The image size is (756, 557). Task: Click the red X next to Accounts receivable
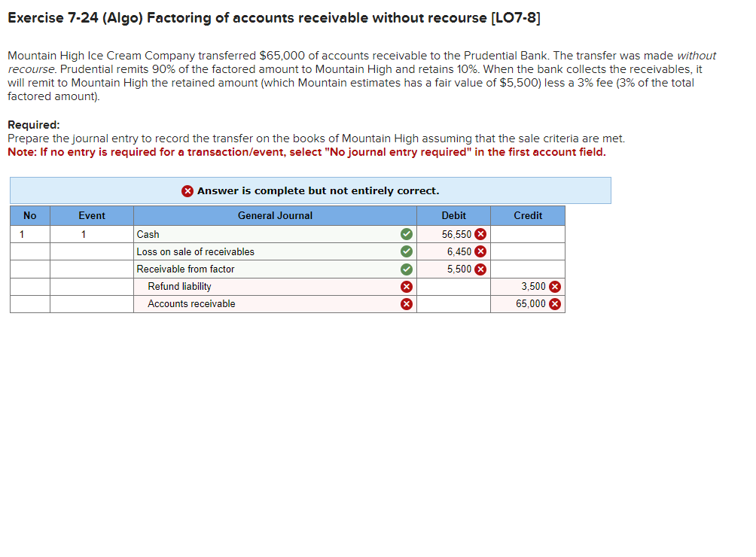407,303
